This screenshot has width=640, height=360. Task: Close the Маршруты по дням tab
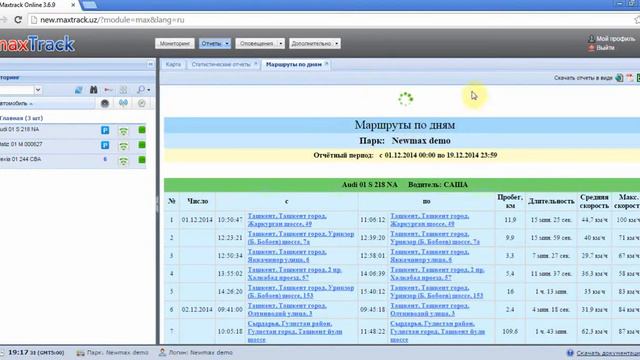pyautogui.click(x=326, y=64)
